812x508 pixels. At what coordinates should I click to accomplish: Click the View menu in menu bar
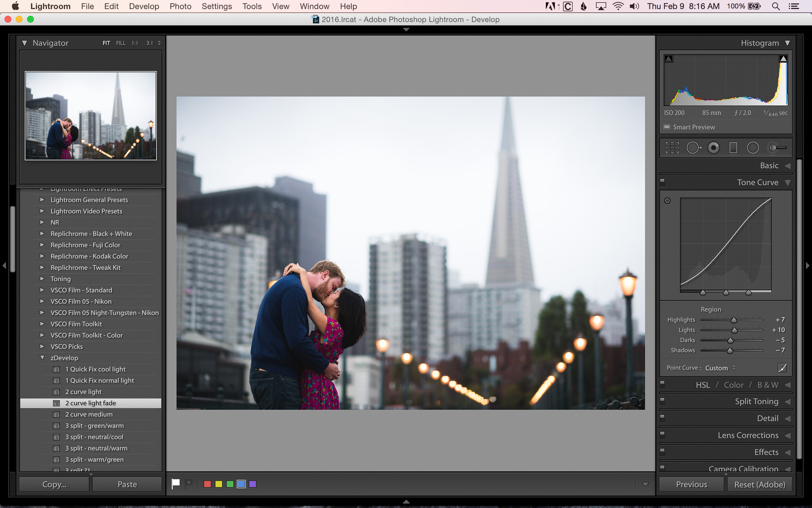[x=281, y=6]
